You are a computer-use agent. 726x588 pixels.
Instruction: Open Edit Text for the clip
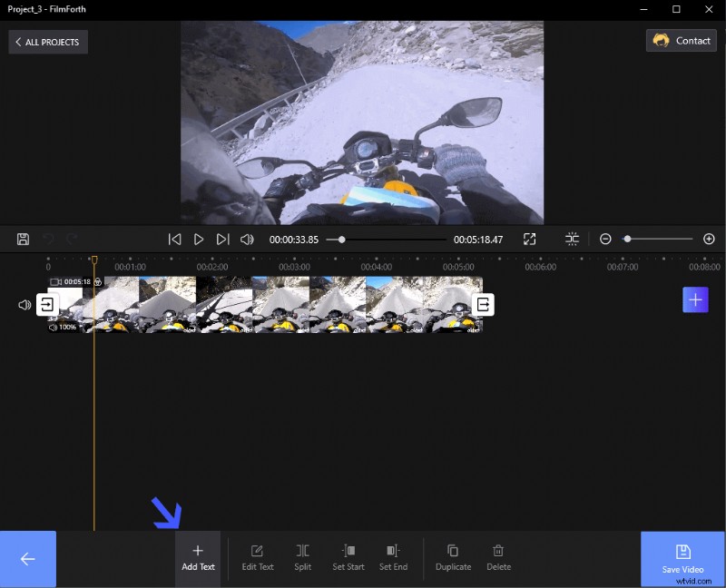point(257,558)
